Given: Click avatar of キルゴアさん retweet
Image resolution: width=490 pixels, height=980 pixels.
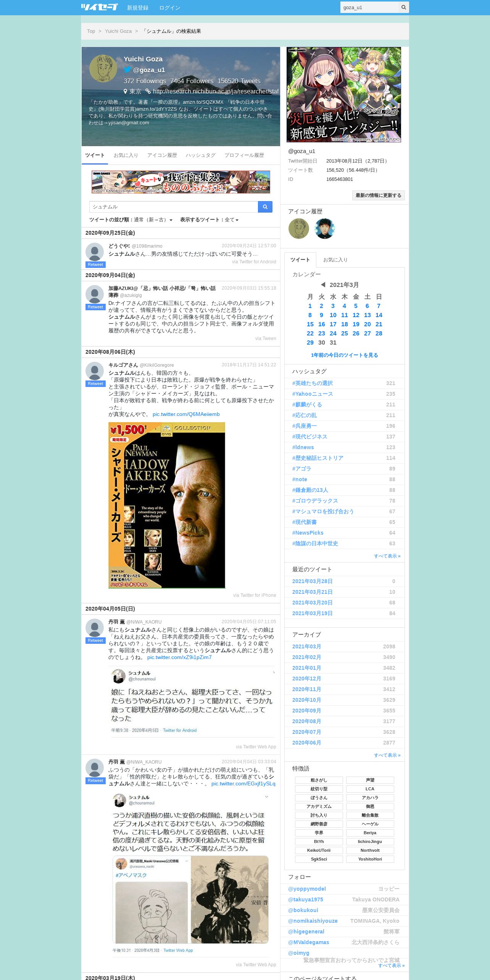Looking at the screenshot, I should coord(95,371).
